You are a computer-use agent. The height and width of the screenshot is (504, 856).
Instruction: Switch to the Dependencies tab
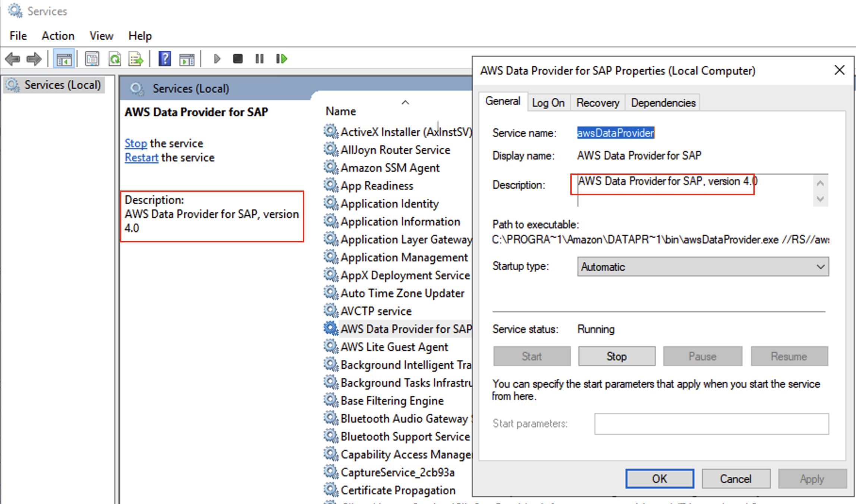coord(663,103)
